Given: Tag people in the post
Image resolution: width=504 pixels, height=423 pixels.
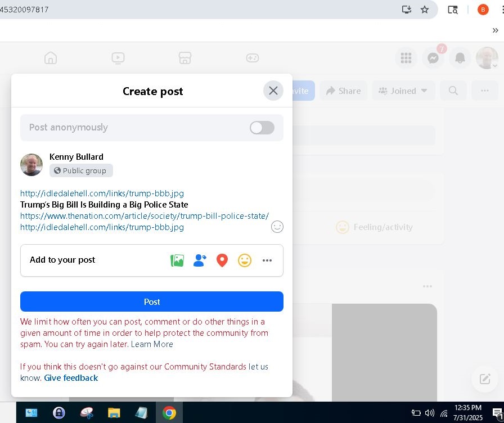Looking at the screenshot, I should tap(200, 260).
